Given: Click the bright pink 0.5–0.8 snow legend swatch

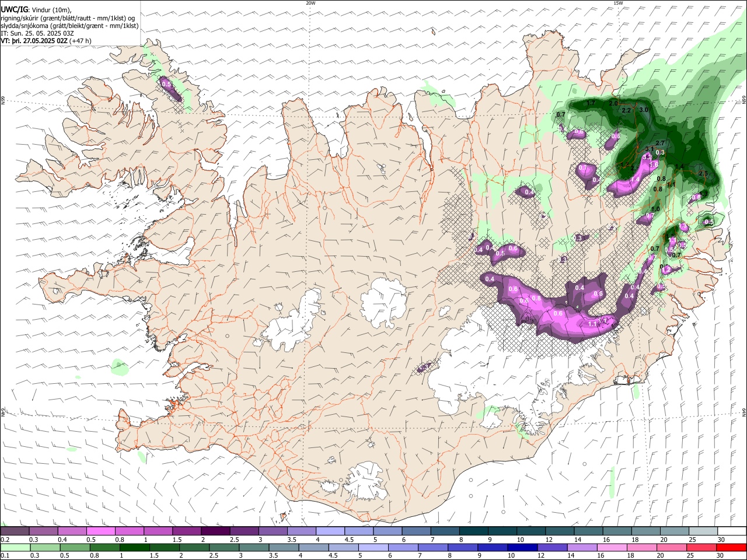Looking at the screenshot, I should 100,531.
